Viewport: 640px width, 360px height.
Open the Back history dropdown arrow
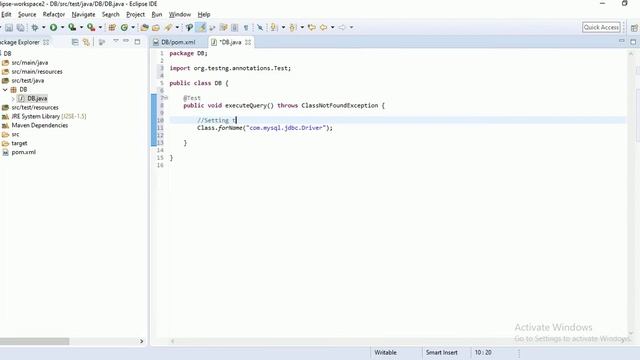333,27
